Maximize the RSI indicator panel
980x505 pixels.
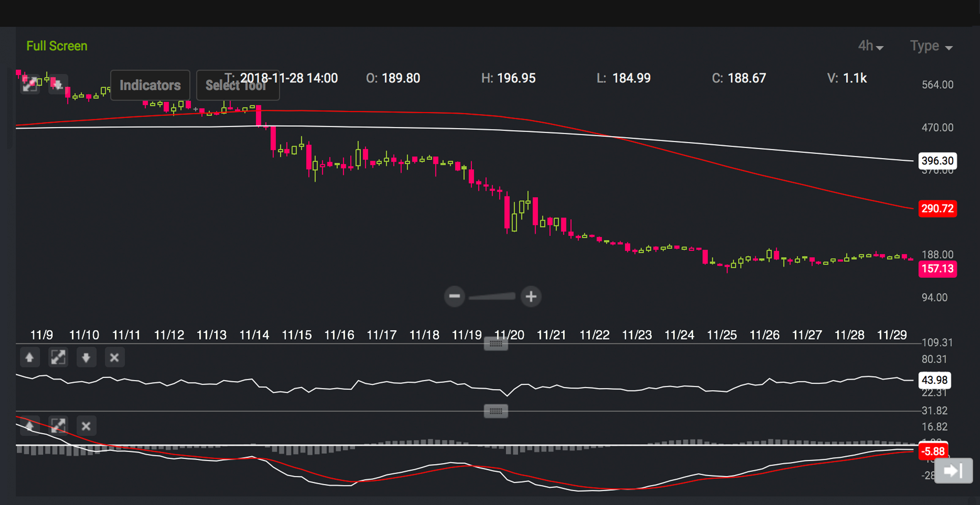coord(58,357)
